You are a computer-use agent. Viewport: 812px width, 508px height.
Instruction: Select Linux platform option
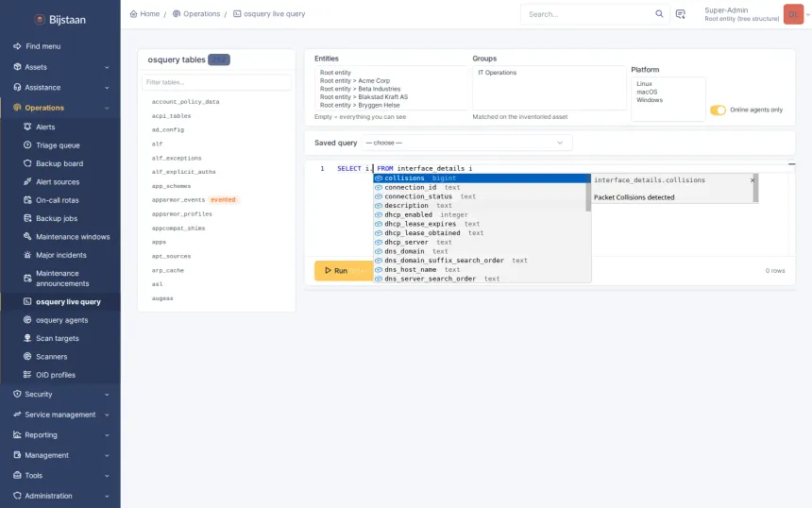[644, 84]
